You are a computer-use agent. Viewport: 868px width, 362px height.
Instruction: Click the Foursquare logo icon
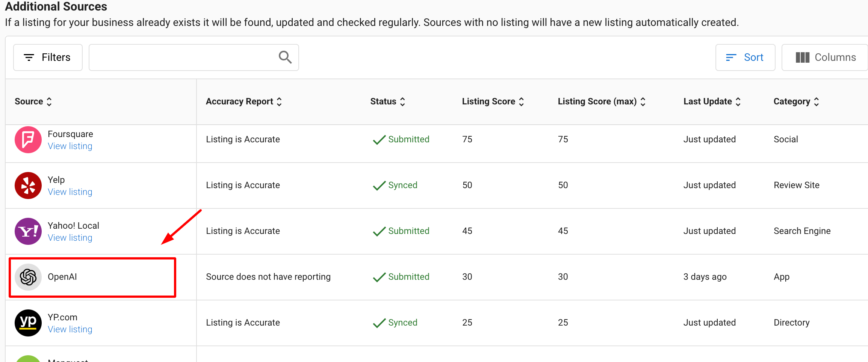28,140
